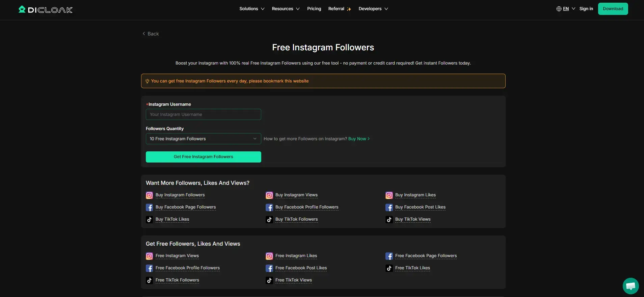Click Instagram icon beside Free Instagram Likes
Viewport: 644px width, 297px height.
coord(269,256)
